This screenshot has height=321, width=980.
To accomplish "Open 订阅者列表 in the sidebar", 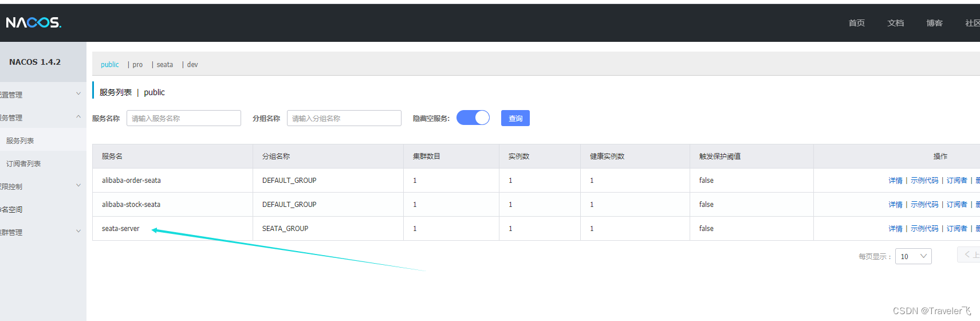I will (23, 163).
